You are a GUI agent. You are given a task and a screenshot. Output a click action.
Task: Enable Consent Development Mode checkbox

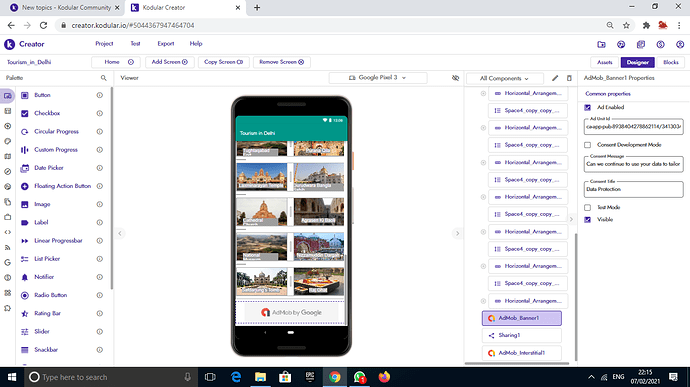(x=587, y=145)
